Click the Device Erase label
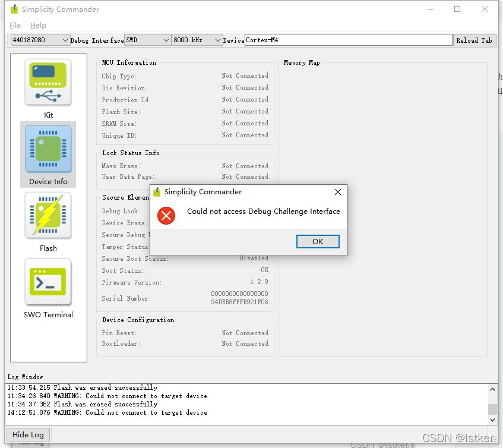The width and height of the screenshot is (503, 448). 125,223
